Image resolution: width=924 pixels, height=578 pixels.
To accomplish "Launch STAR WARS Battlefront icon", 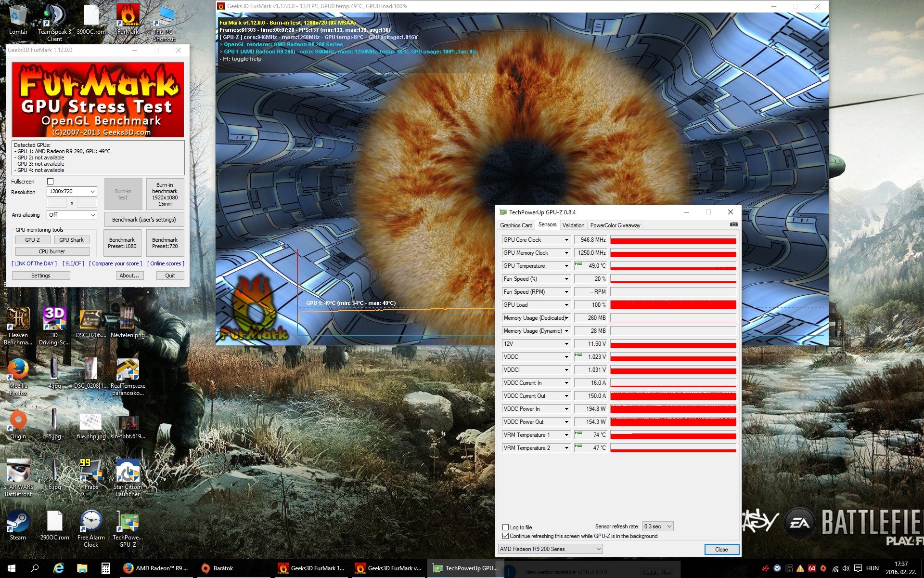I will pos(18,478).
